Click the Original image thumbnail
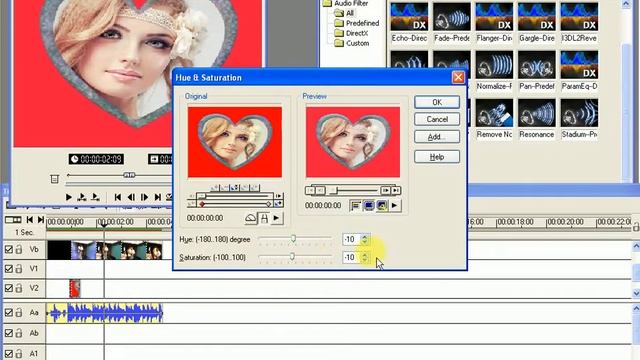The height and width of the screenshot is (360, 640). tap(235, 142)
